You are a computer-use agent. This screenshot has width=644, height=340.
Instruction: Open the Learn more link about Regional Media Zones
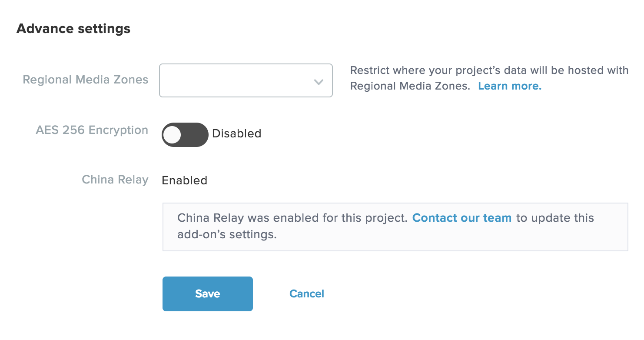(509, 86)
